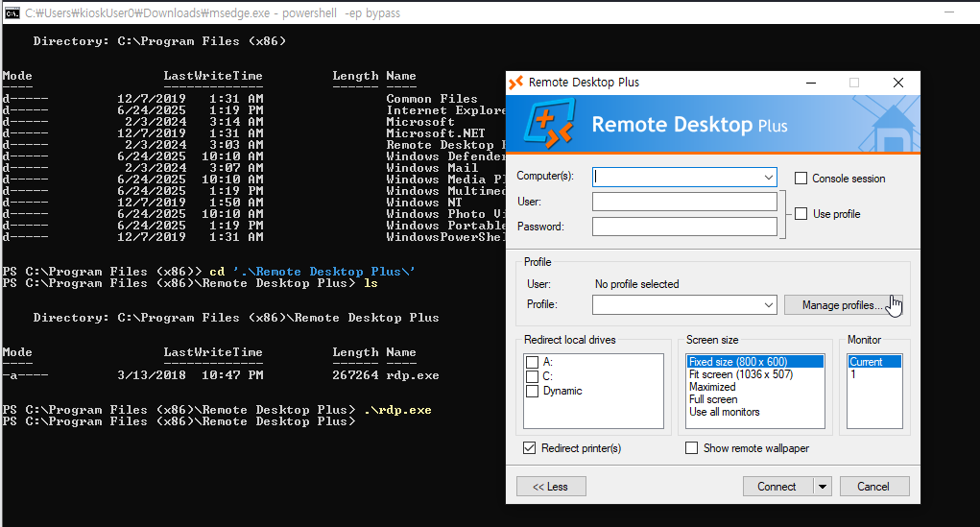This screenshot has width=980, height=527.
Task: Click into the Password field
Action: 684,227
